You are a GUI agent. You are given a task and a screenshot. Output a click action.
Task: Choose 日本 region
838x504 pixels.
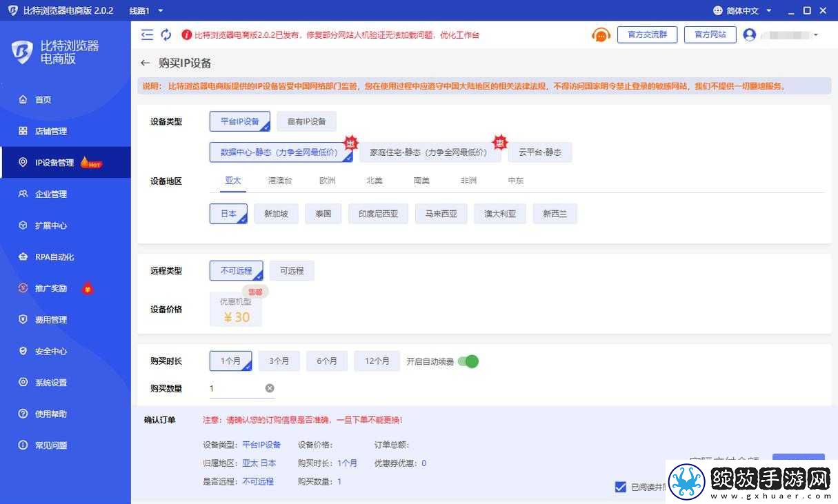pos(228,214)
